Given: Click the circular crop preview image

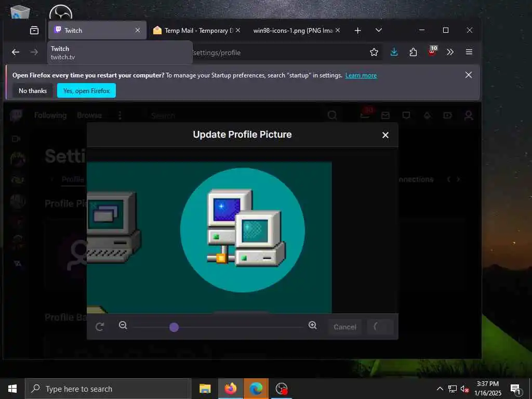Looking at the screenshot, I should pyautogui.click(x=242, y=230).
